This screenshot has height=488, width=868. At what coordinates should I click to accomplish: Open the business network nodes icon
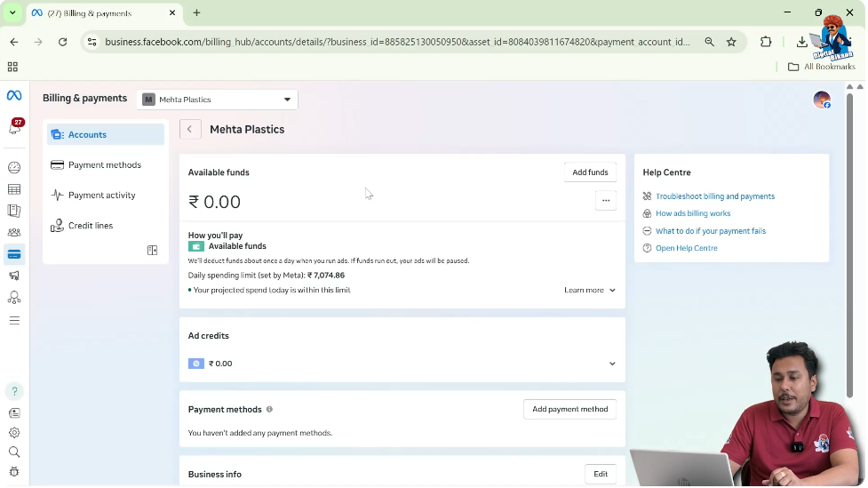pos(14,298)
